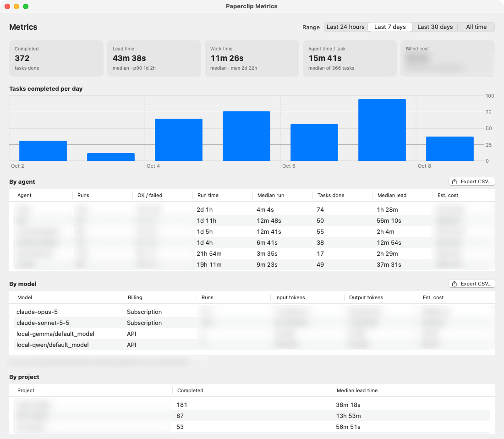Image resolution: width=504 pixels, height=439 pixels.
Task: Click the Work time 11m 26s card
Action: click(252, 58)
